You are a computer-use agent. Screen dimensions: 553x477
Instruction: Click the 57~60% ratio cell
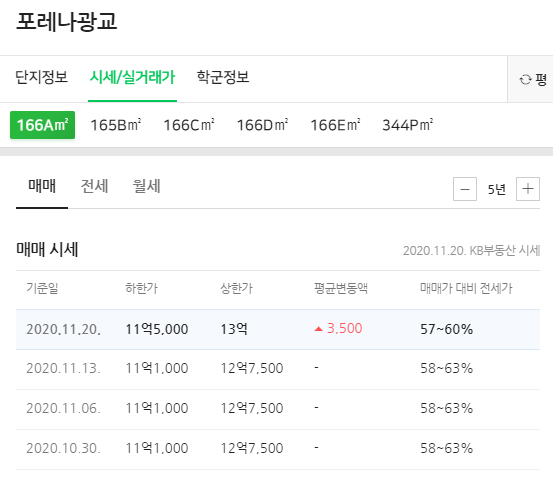click(446, 329)
